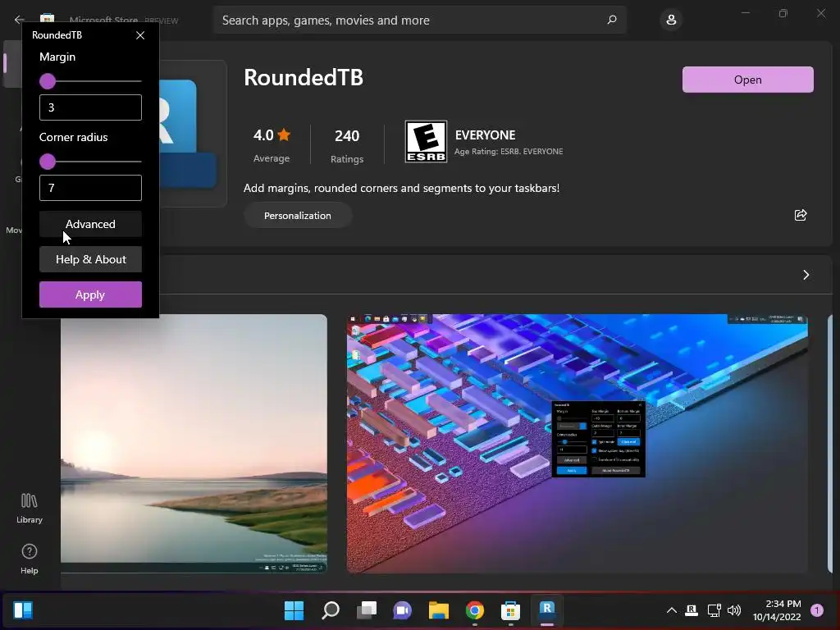Open the Windows Start menu
The width and height of the screenshot is (840, 630).
(x=294, y=610)
